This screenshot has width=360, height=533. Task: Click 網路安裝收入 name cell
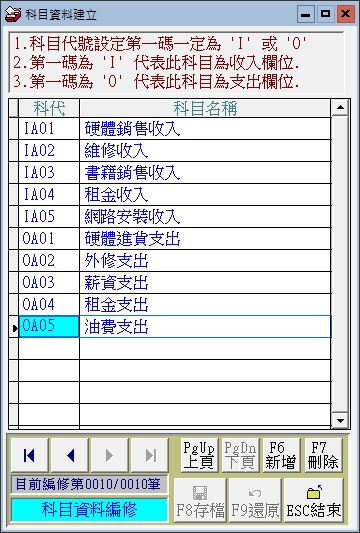click(x=205, y=217)
